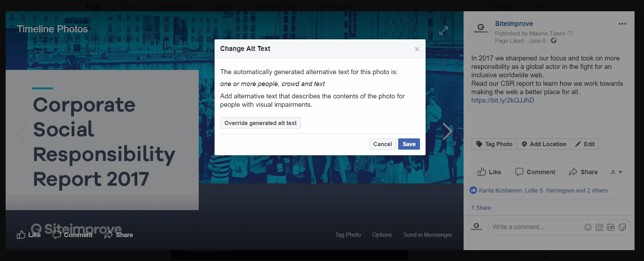Click Tag Photo in right panel
Image resolution: width=644 pixels, height=261 pixels.
(494, 144)
